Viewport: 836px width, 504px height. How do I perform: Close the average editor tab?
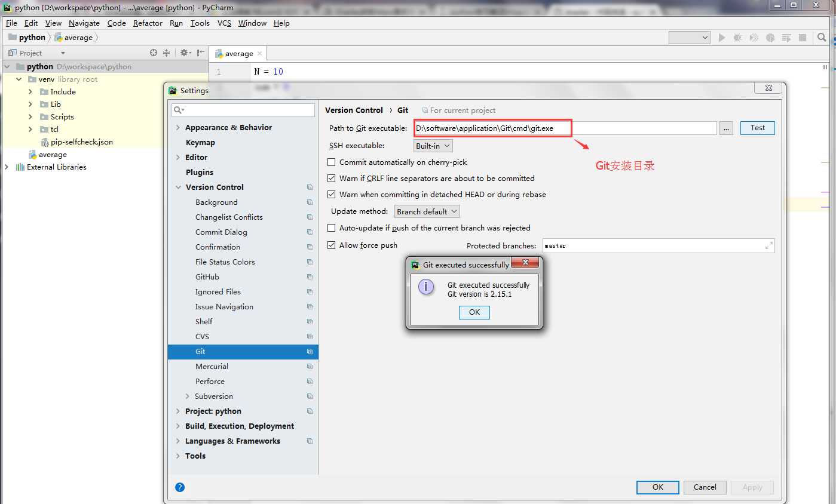point(260,54)
